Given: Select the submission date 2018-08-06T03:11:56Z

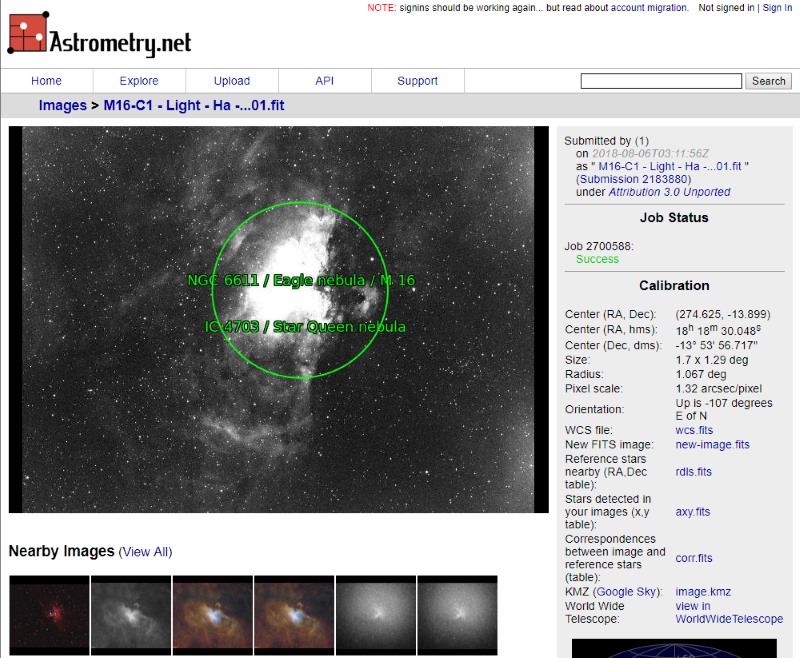Looking at the screenshot, I should point(651,154).
